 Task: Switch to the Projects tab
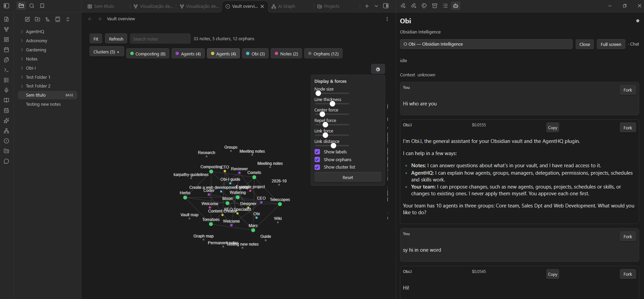point(331,6)
